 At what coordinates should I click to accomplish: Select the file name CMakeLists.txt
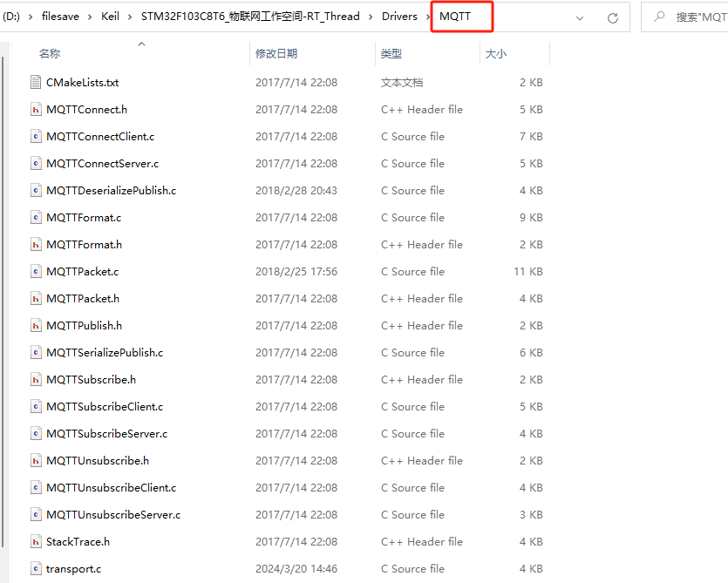pyautogui.click(x=82, y=83)
